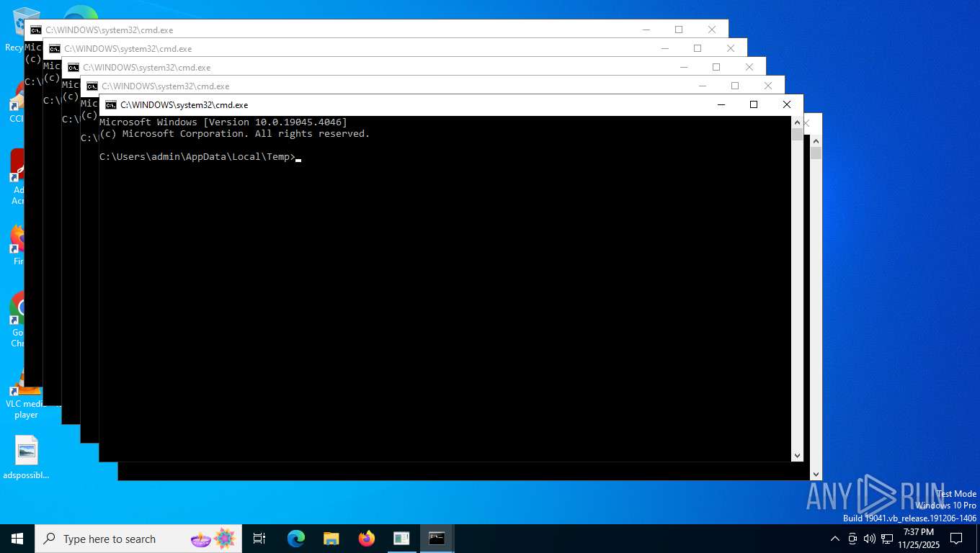The image size is (980, 553).
Task: Click the volume speaker icon in the tray
Action: click(x=870, y=539)
